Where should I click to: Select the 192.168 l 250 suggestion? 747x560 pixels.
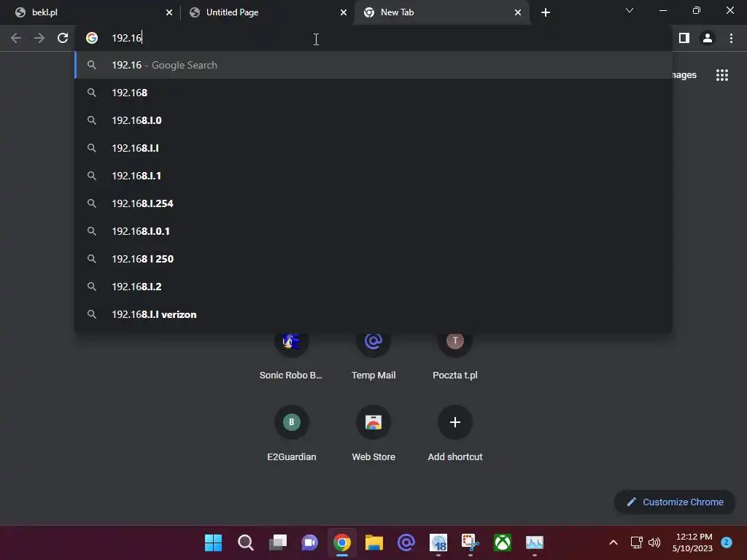373,259
